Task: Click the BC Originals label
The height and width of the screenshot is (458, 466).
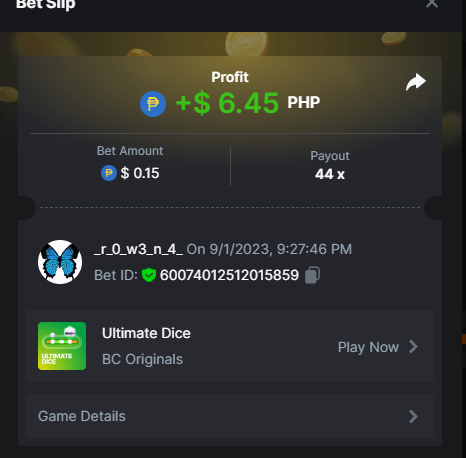Action: point(142,359)
